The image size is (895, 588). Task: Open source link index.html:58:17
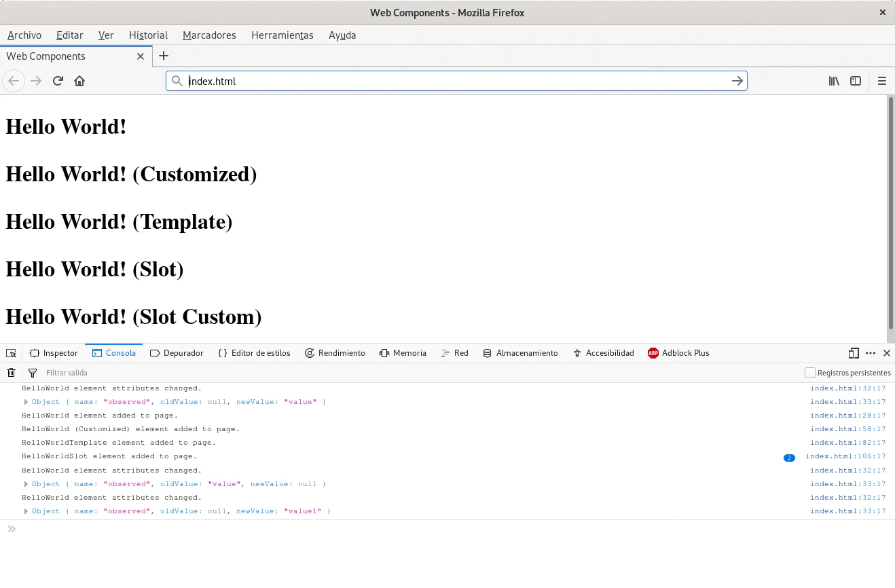click(x=847, y=429)
